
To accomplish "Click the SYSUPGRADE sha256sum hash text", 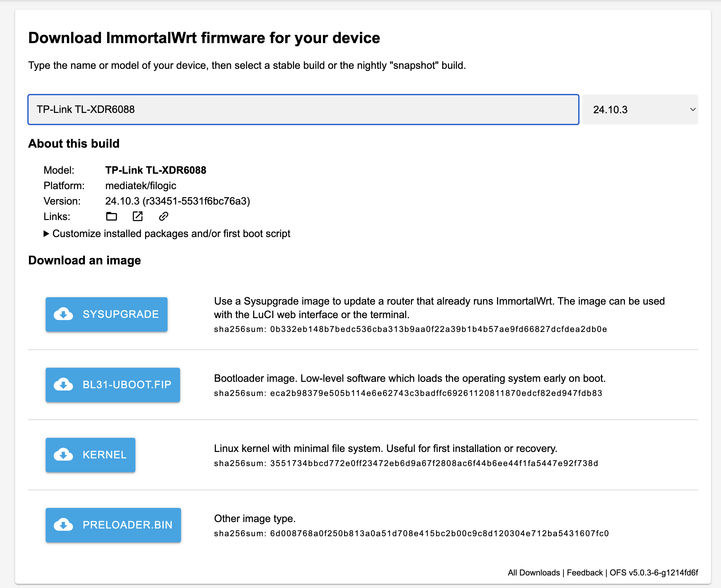I will click(x=438, y=329).
